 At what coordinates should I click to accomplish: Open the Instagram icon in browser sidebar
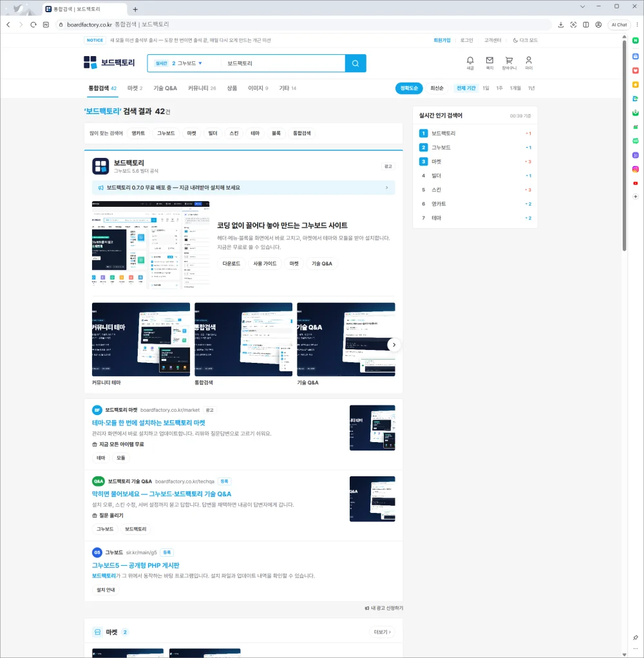[x=636, y=169]
